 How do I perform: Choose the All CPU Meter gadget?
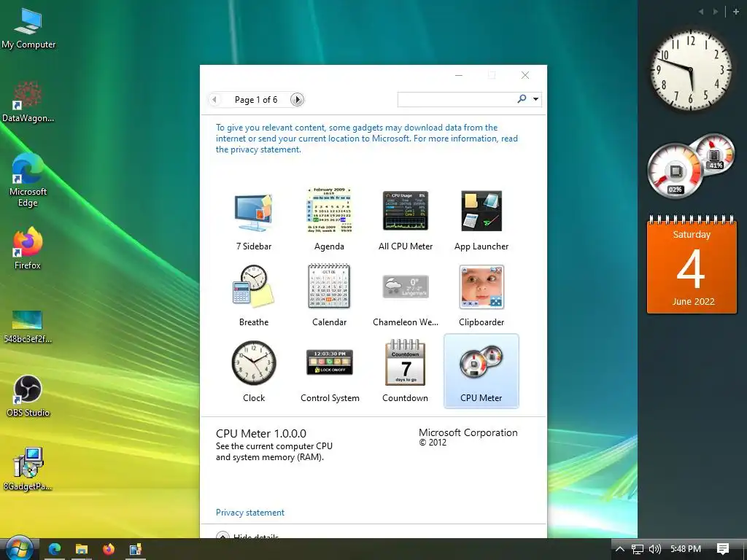(x=406, y=211)
